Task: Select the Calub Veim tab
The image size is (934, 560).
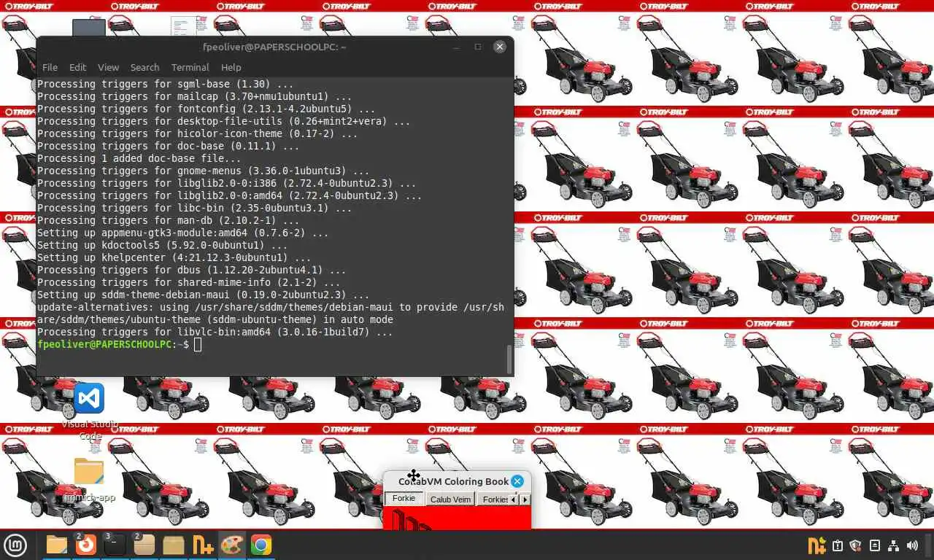Action: pos(450,499)
